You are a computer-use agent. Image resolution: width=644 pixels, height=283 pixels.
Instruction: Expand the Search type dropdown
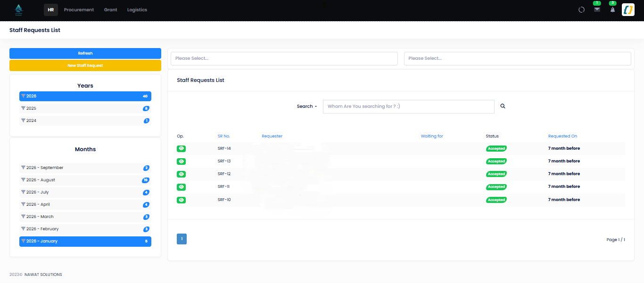click(x=307, y=106)
